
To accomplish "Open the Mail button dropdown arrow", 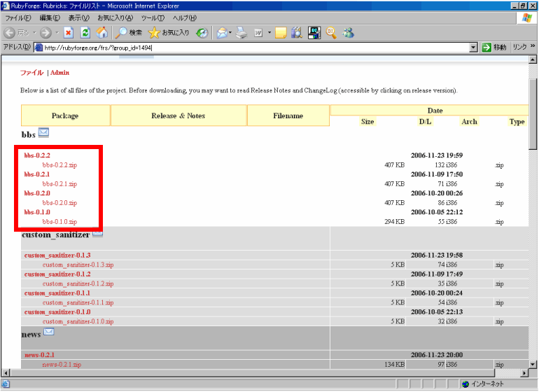I will [x=230, y=33].
